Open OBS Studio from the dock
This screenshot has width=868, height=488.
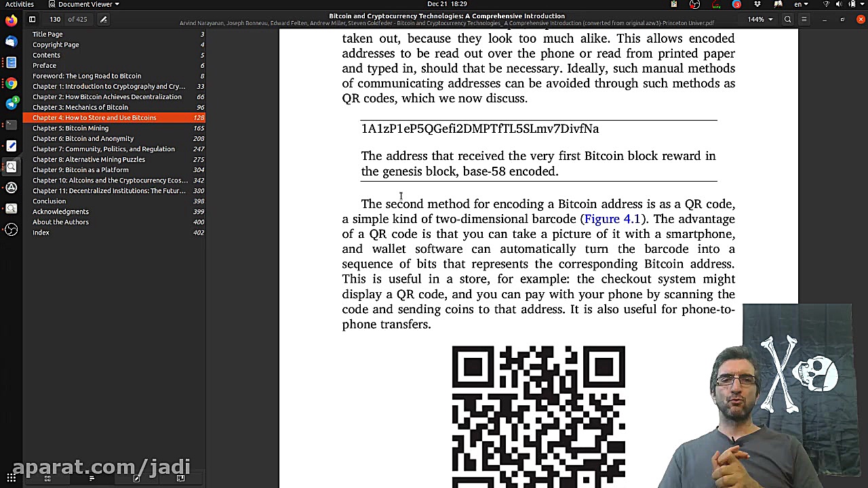tap(11, 230)
